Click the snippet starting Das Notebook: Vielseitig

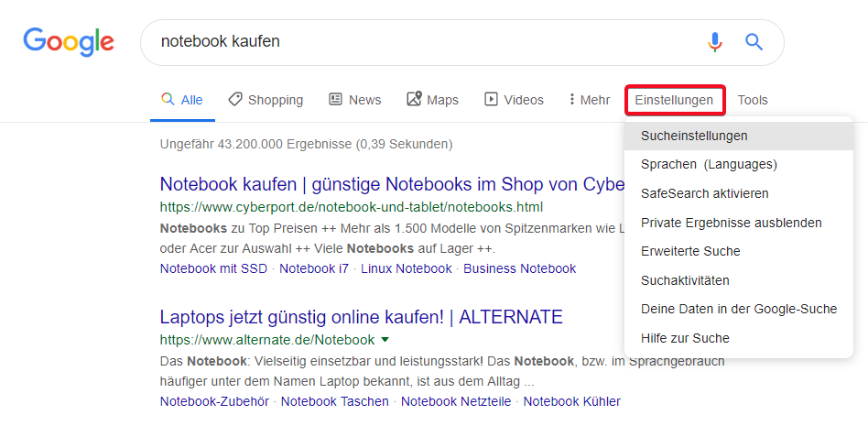pyautogui.click(x=441, y=372)
